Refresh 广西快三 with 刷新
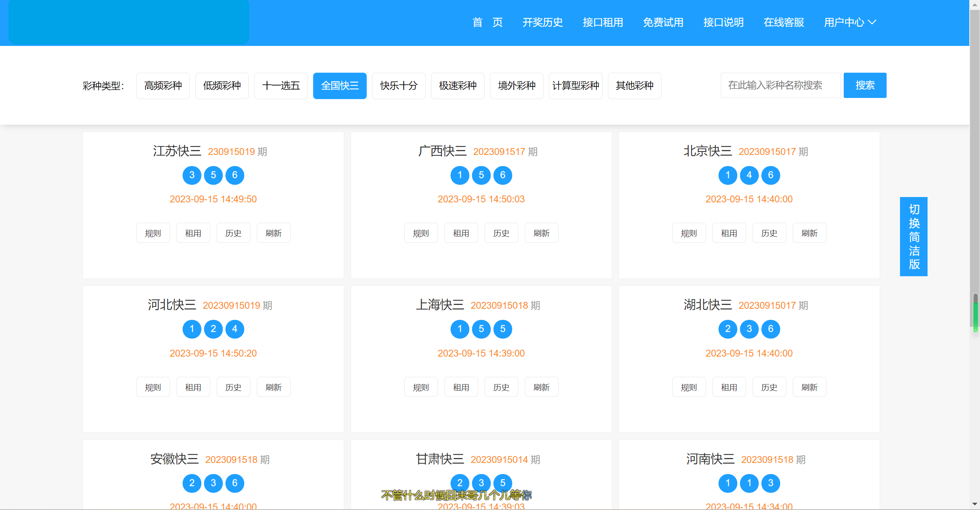 click(542, 233)
